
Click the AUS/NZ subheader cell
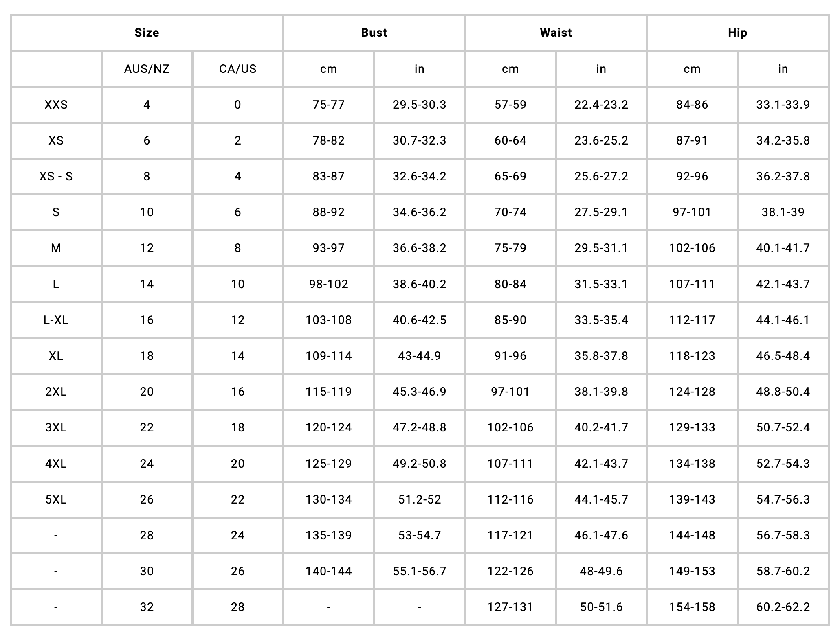click(x=147, y=69)
